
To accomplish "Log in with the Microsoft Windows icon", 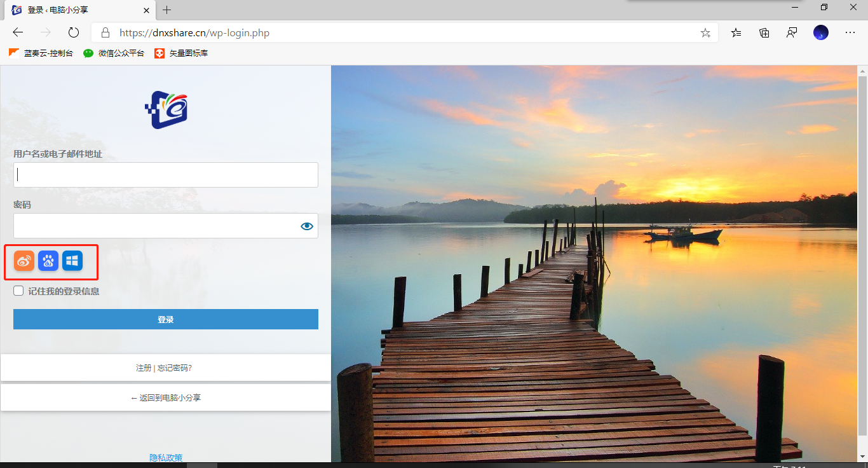I will pos(72,261).
